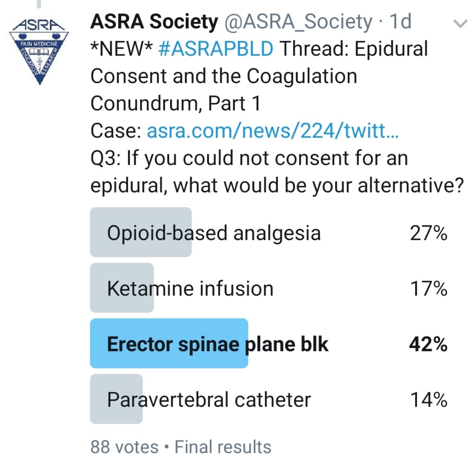Image resolution: width=476 pixels, height=466 pixels.
Task: Click the *NEW* text in the tweet
Action: (x=121, y=49)
